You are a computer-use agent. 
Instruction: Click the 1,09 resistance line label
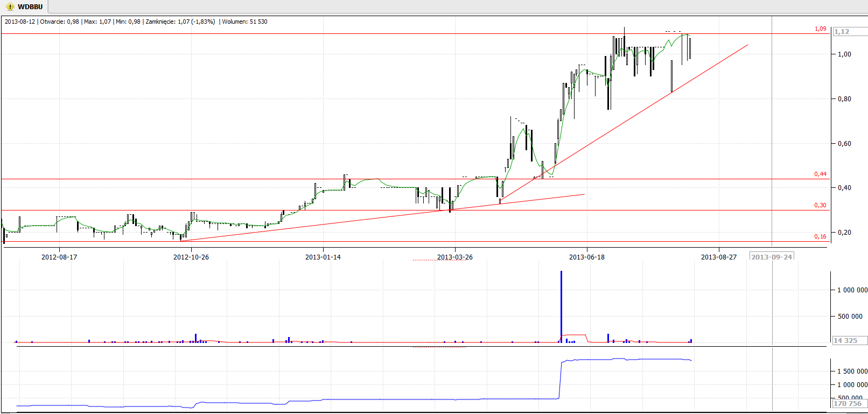point(820,29)
